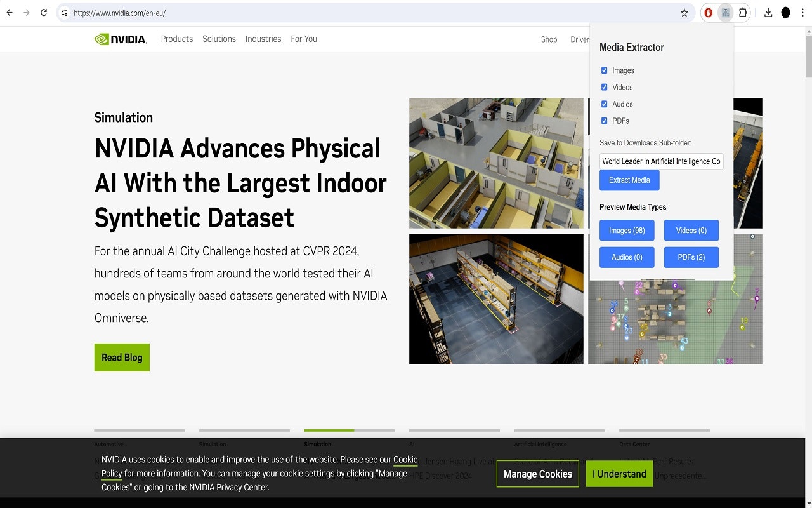Reload the page
812x508 pixels.
[x=44, y=13]
